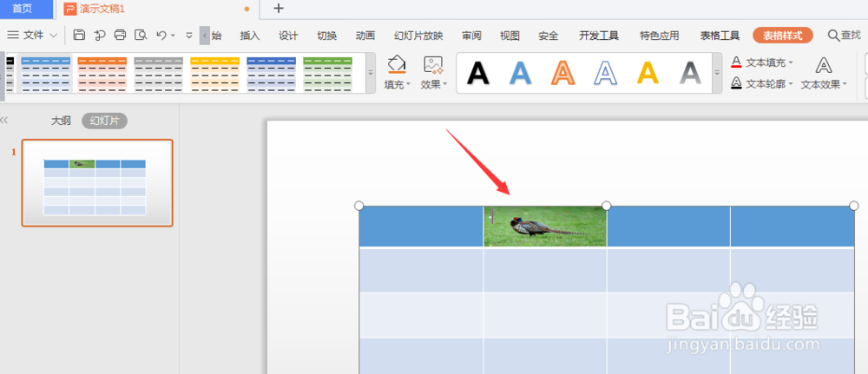The height and width of the screenshot is (374, 868).
Task: Click the 文本效果 icon
Action: 824,65
